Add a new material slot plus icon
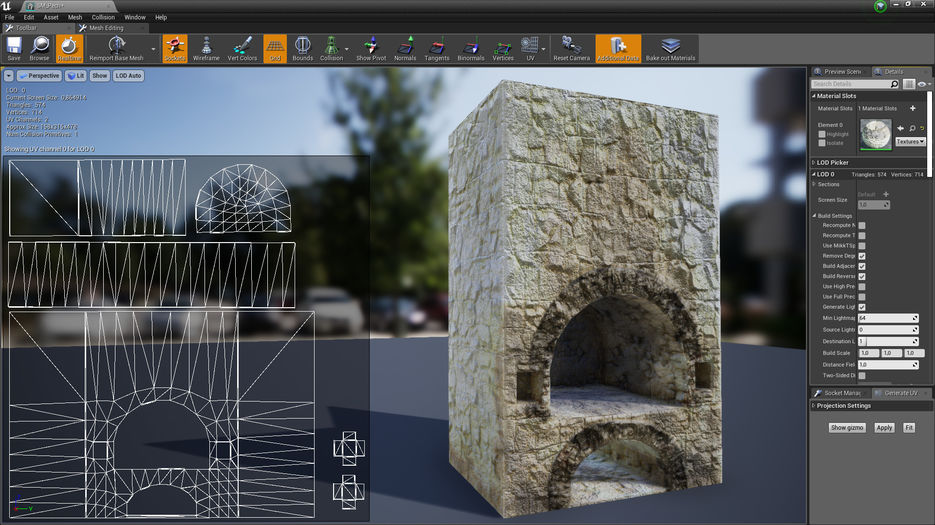 [x=912, y=108]
